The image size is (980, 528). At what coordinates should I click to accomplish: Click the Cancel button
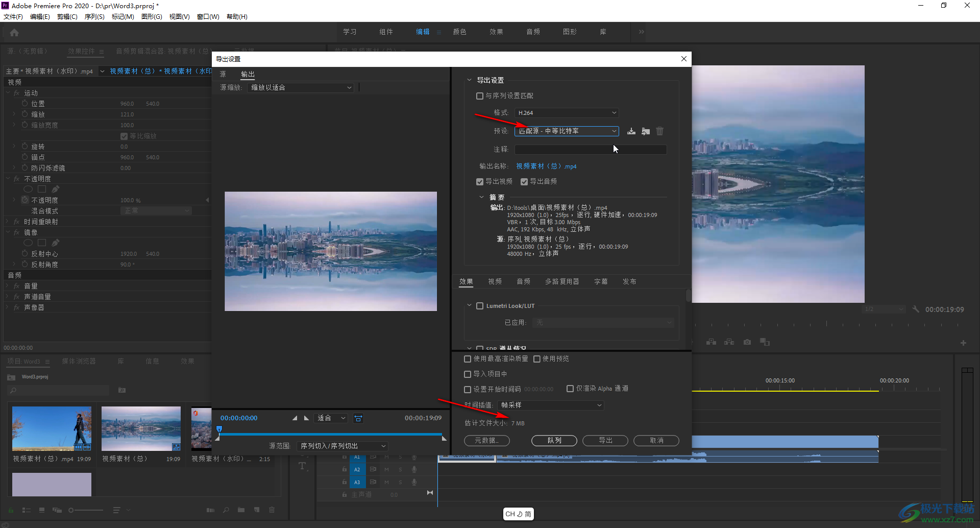[656, 441]
